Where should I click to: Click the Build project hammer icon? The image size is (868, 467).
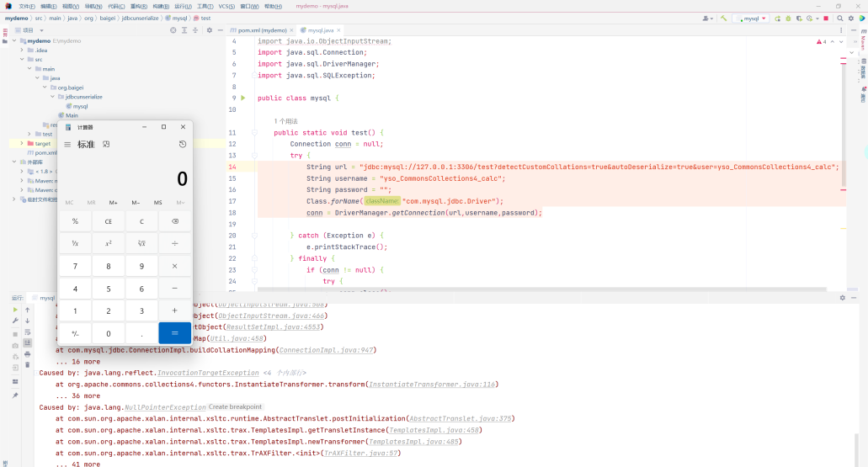[723, 18]
